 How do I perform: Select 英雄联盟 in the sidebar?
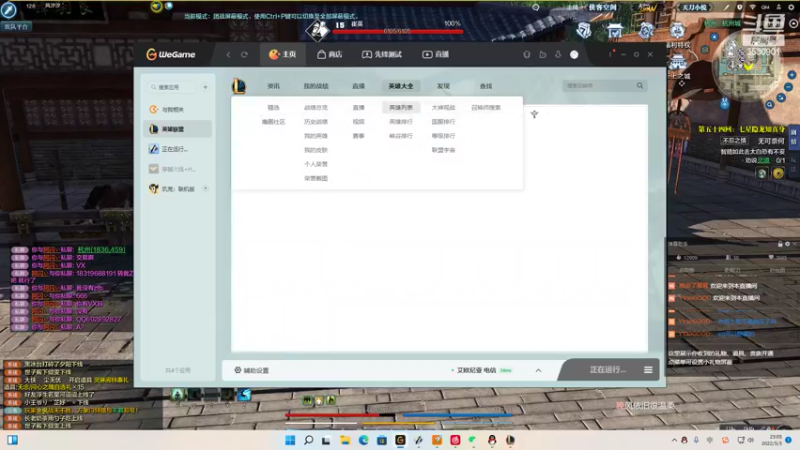click(178, 129)
